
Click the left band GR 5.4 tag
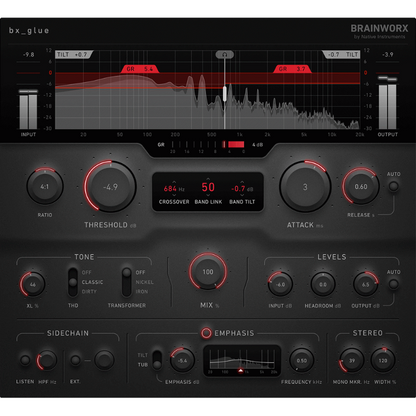140,69
